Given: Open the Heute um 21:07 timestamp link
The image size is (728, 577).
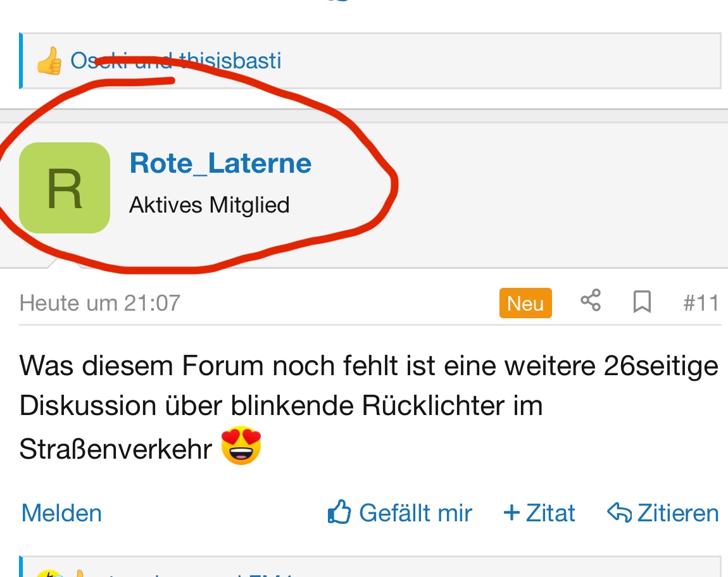Looking at the screenshot, I should click(x=100, y=303).
